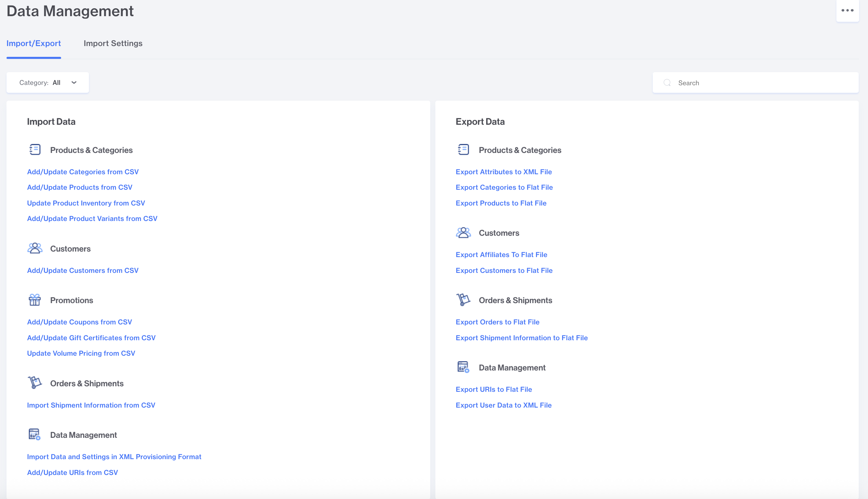Click Customers heading under Export Data
The height and width of the screenshot is (499, 868).
coord(499,233)
